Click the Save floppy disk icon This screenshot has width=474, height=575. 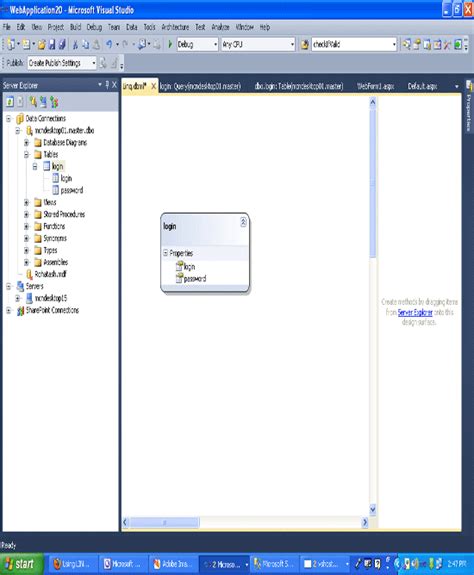[x=52, y=45]
